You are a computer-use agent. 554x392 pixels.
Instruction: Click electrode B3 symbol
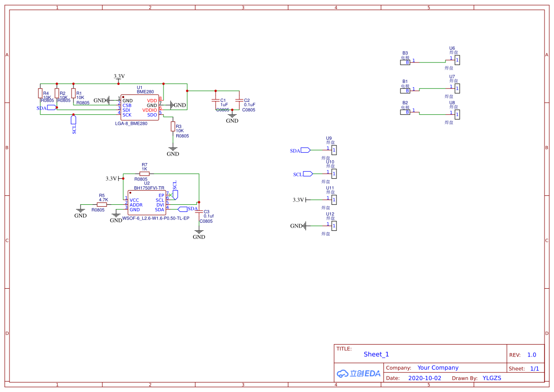pos(406,62)
